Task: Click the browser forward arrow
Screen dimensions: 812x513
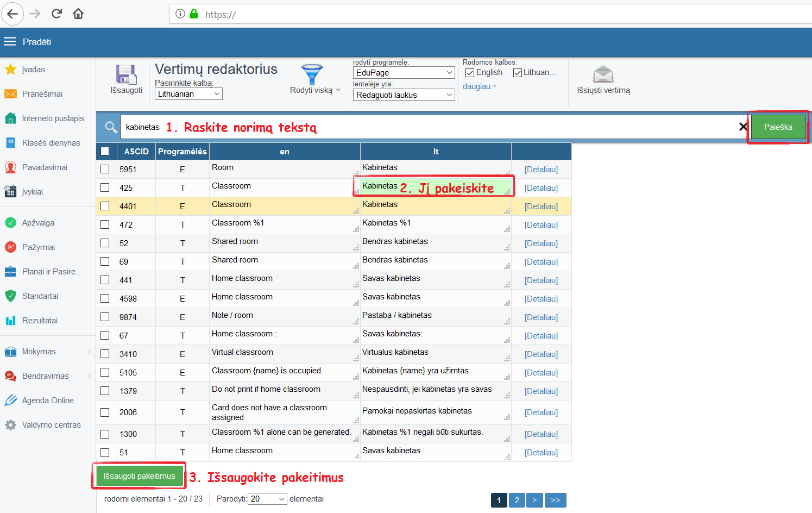Action: pyautogui.click(x=35, y=14)
